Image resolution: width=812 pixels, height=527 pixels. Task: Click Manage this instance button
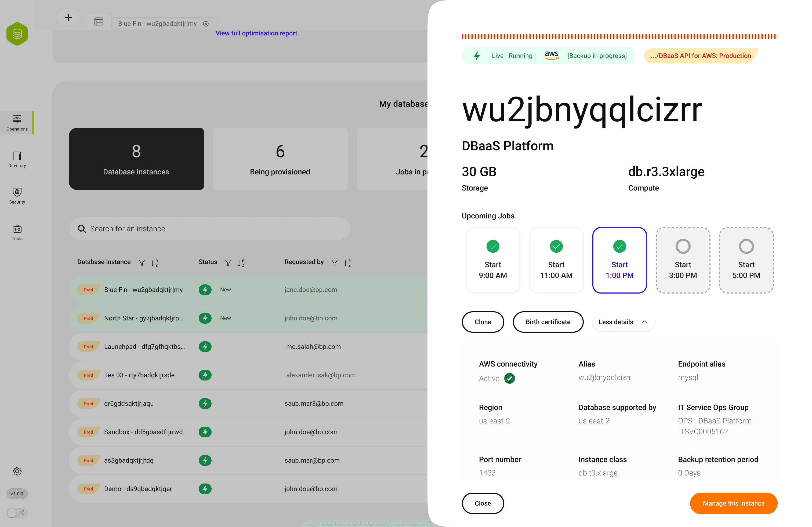point(733,503)
